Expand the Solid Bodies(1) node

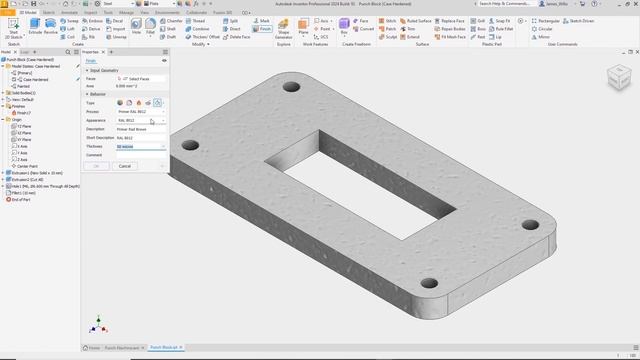coord(3,93)
